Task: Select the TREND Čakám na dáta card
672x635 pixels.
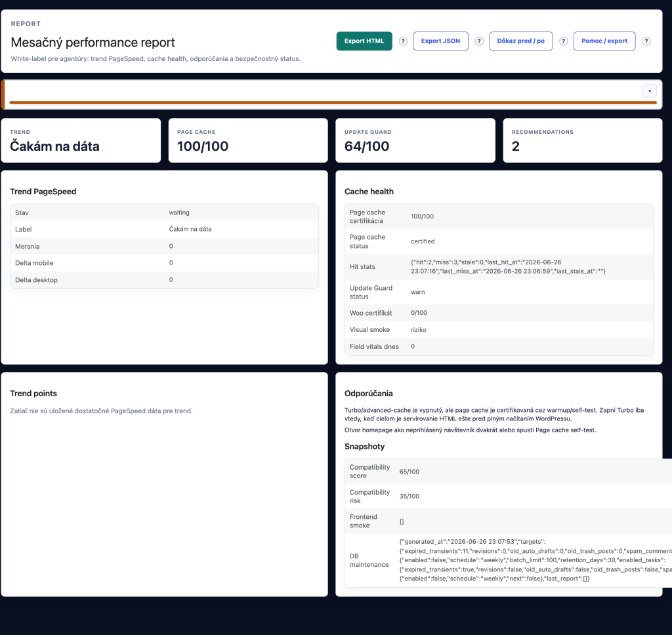Action: click(x=81, y=140)
